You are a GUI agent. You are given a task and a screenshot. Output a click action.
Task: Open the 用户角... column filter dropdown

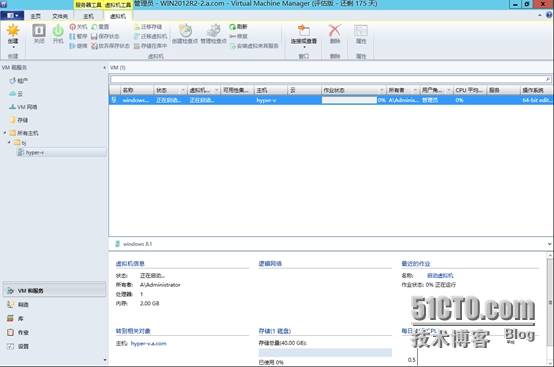click(449, 90)
